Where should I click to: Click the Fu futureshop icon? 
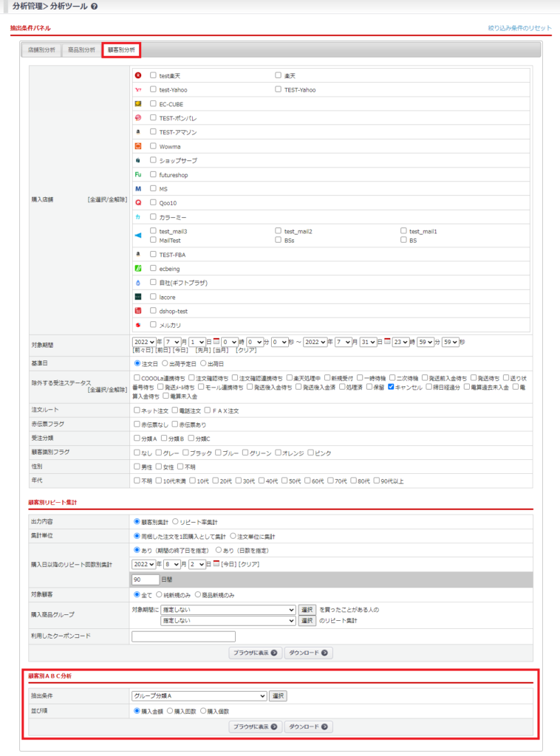click(138, 174)
